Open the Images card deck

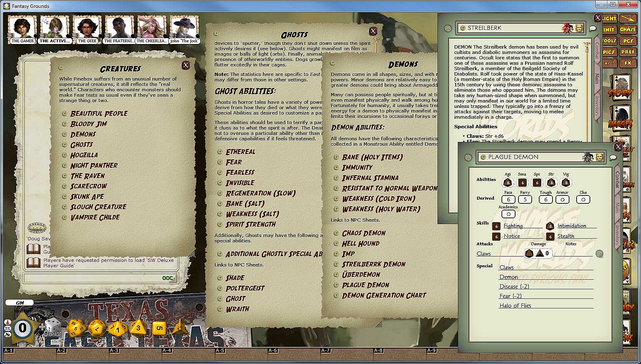click(x=621, y=117)
